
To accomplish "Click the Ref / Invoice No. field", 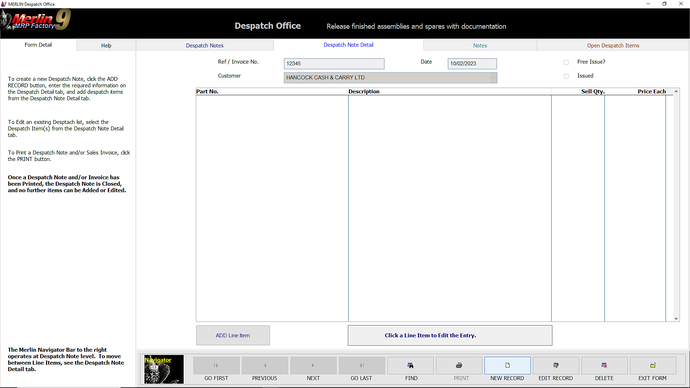I will point(334,64).
